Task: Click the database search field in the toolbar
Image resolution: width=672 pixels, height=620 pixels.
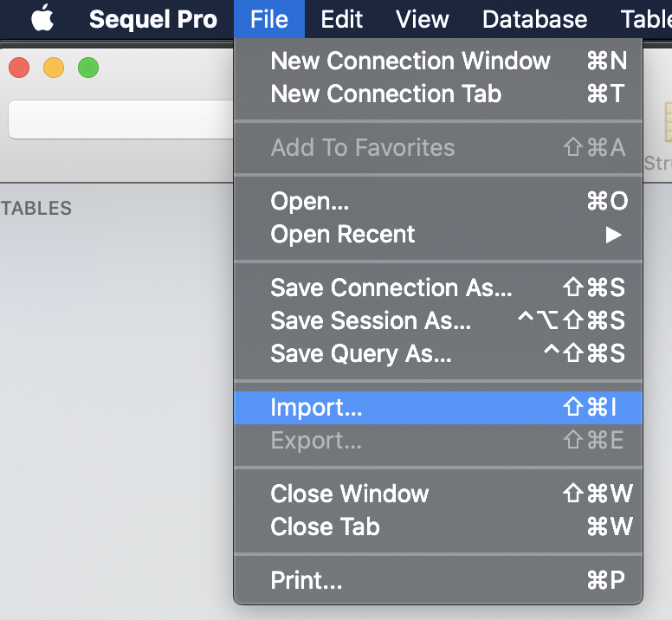Action: pos(121,119)
